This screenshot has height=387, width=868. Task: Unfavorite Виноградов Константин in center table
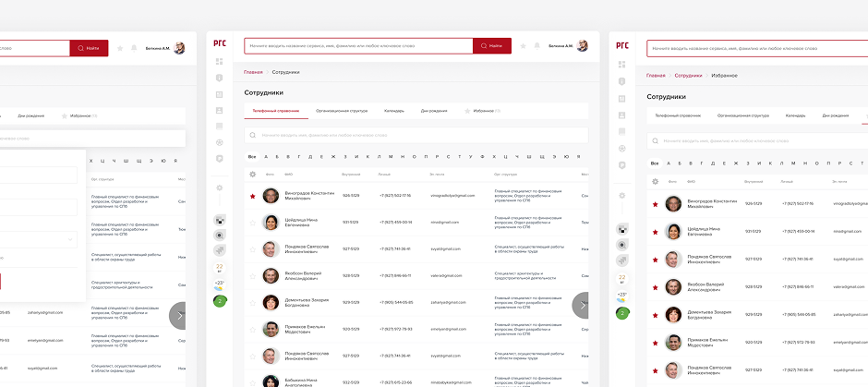[252, 196]
